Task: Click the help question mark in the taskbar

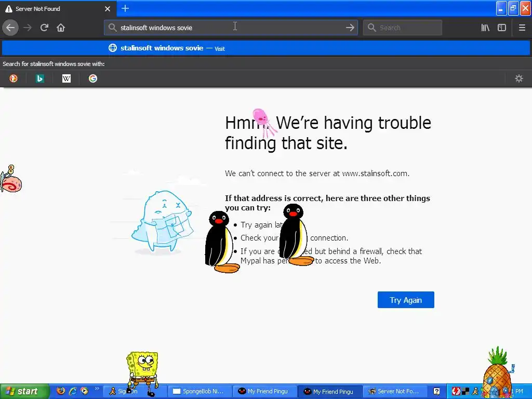Action: pos(436,392)
